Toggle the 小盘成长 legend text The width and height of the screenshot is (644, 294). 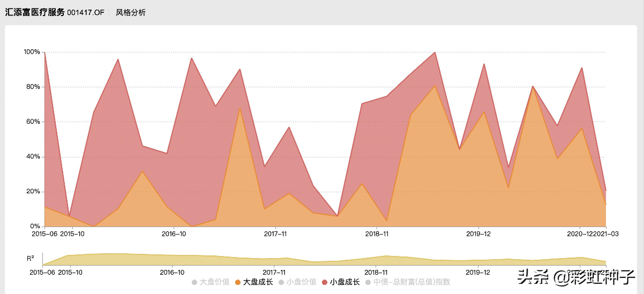click(x=345, y=282)
